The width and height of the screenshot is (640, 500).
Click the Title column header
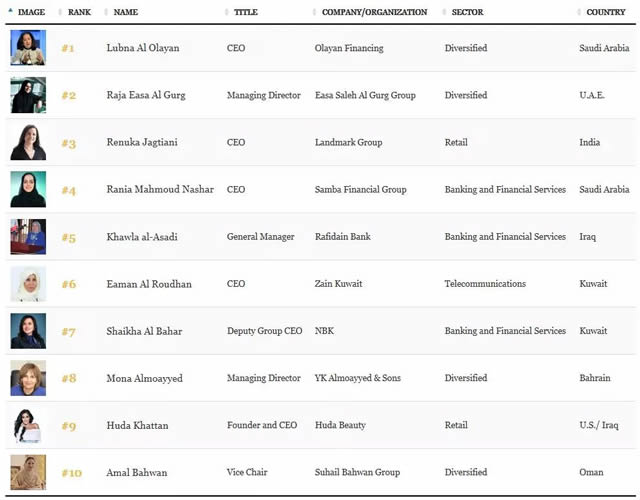point(245,12)
